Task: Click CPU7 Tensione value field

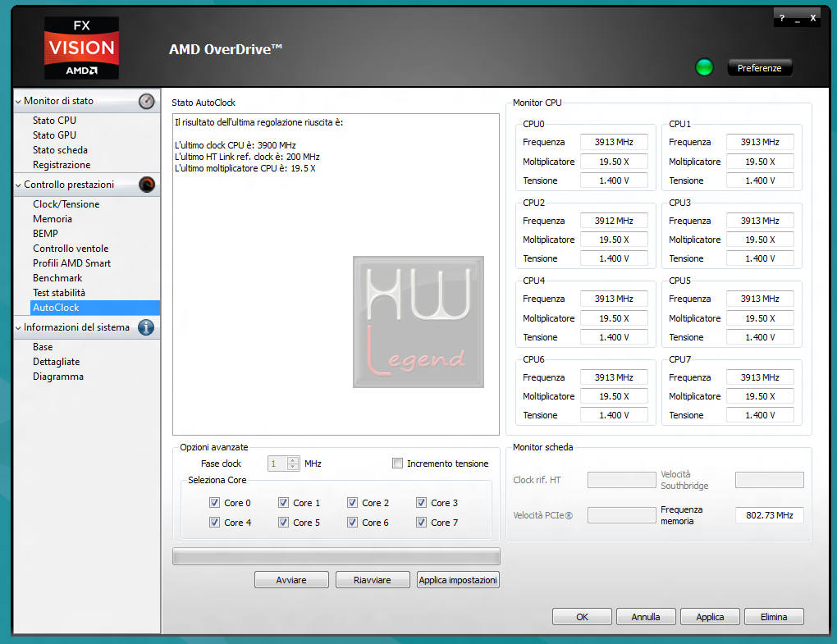Action: point(760,415)
